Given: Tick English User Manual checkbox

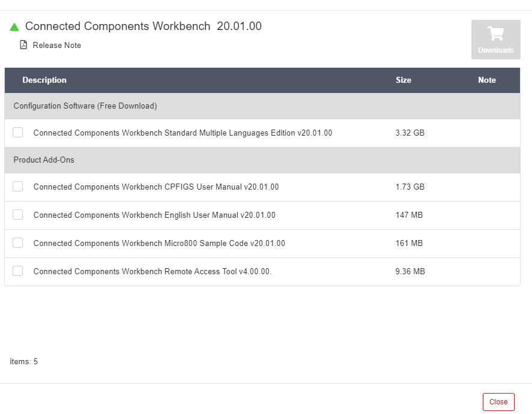Looking at the screenshot, I should [17, 214].
